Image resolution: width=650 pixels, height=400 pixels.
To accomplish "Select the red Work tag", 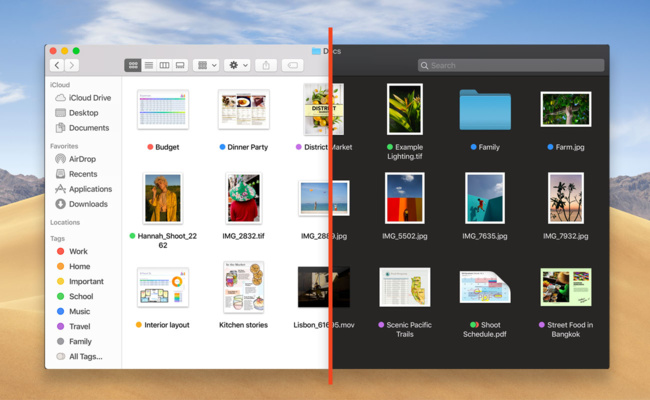I will [x=78, y=252].
